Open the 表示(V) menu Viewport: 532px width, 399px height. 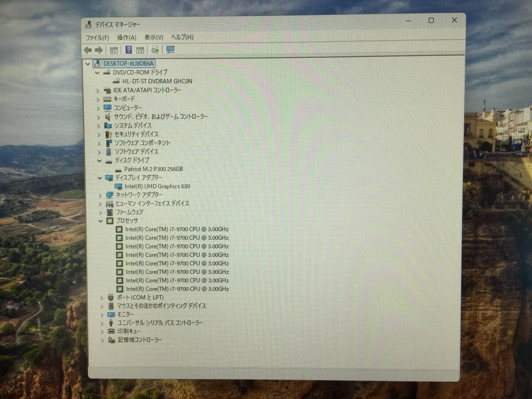coord(154,37)
